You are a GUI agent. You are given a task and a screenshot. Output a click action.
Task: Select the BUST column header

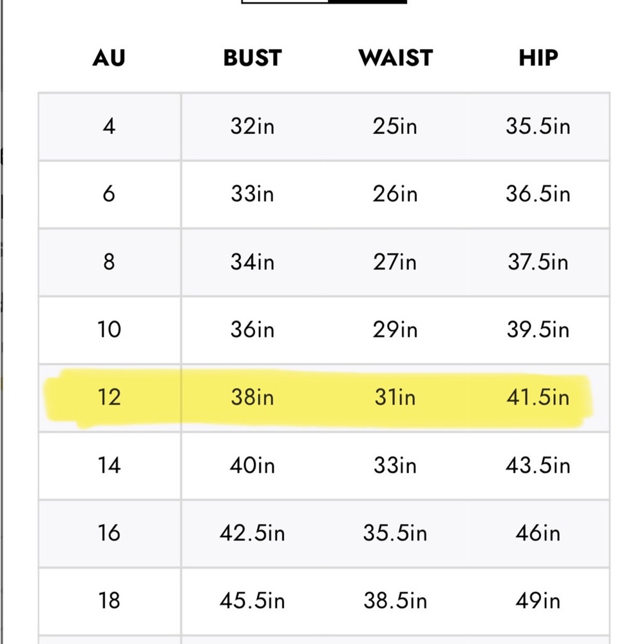(x=252, y=58)
